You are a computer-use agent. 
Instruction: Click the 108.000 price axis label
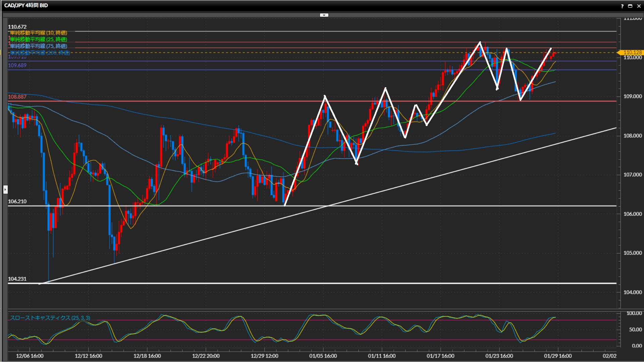(632, 136)
